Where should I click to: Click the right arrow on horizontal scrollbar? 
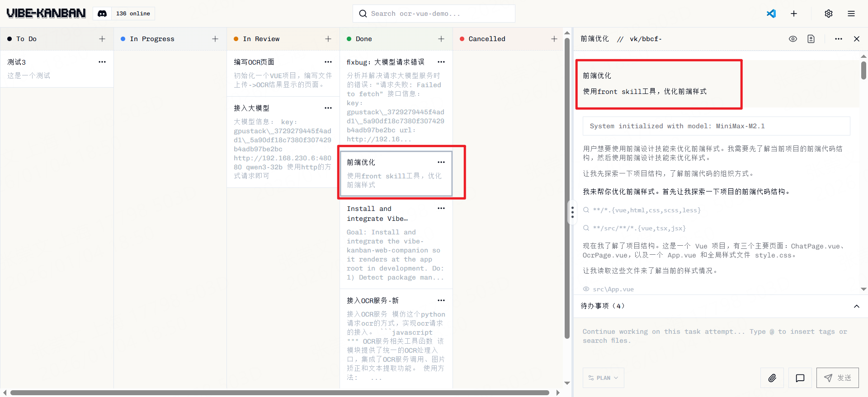coord(558,392)
